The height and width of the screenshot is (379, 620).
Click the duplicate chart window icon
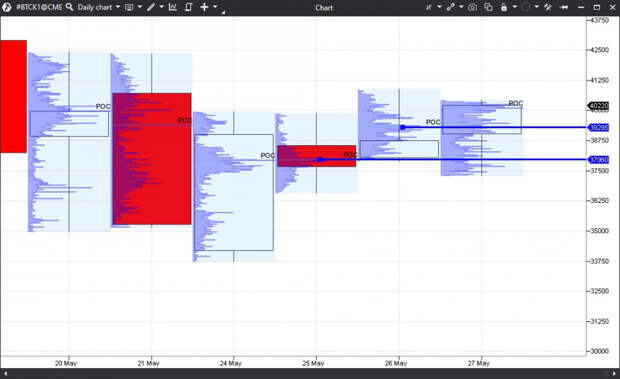click(488, 7)
